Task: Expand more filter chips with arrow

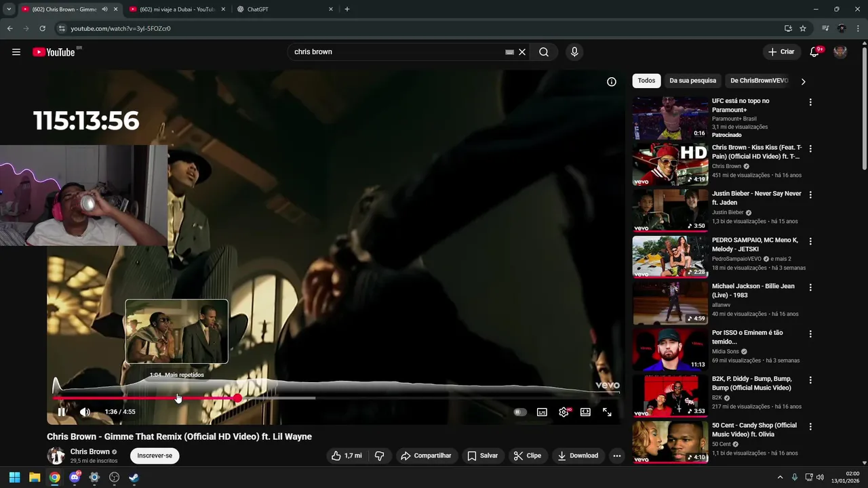Action: coord(804,81)
